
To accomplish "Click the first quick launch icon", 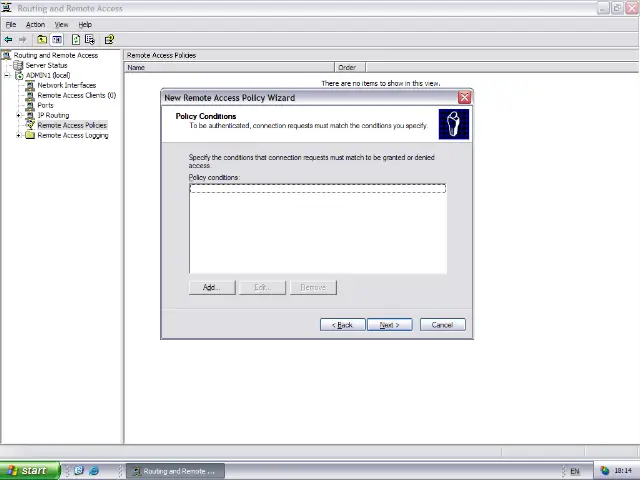I will [x=79, y=471].
